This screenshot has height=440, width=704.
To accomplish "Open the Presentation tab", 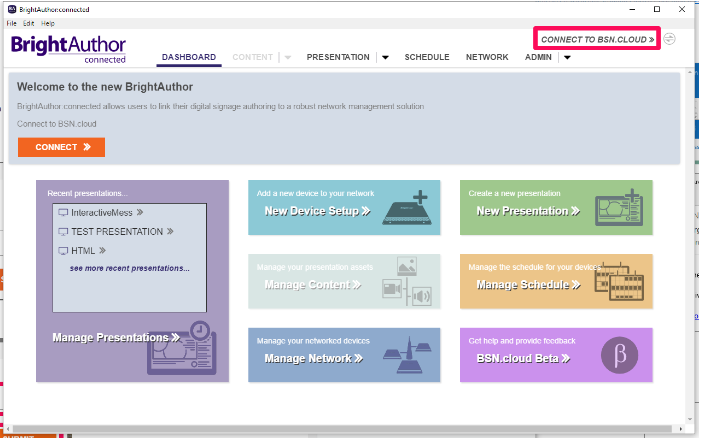I will pyautogui.click(x=338, y=57).
